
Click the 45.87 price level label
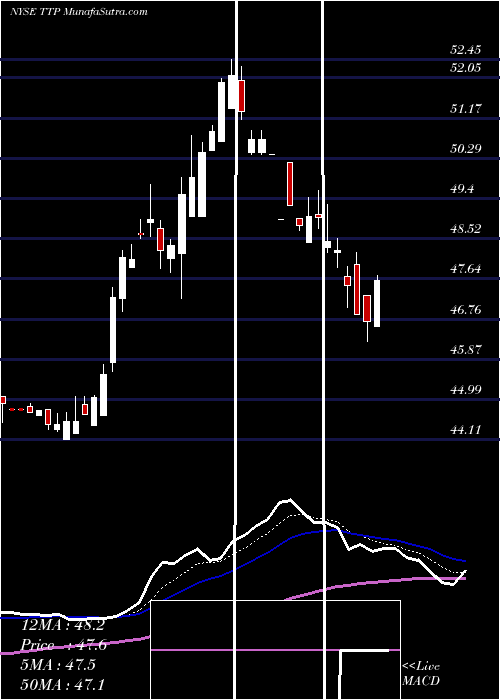coord(466,350)
